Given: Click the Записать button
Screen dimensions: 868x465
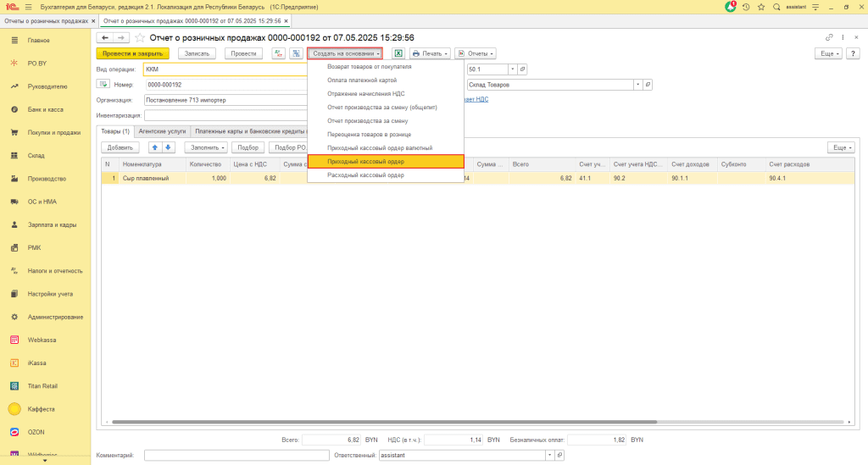Looking at the screenshot, I should (x=198, y=53).
